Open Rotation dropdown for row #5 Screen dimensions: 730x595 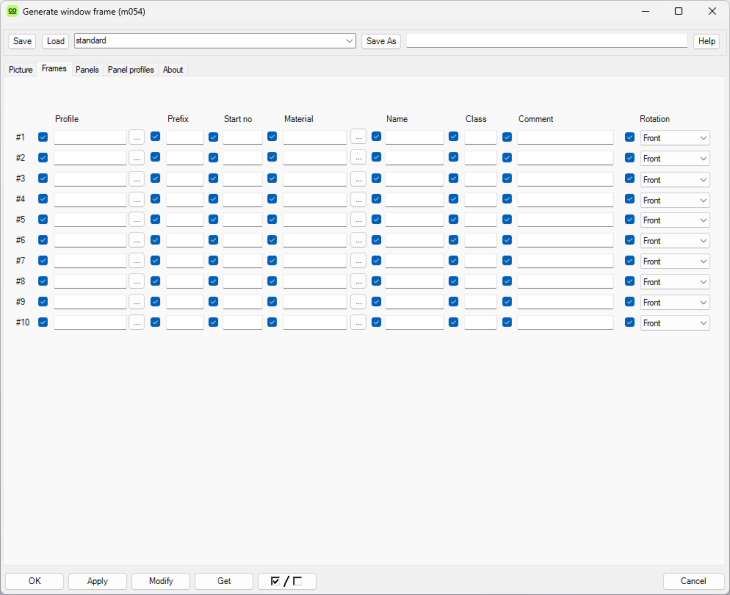coord(675,220)
